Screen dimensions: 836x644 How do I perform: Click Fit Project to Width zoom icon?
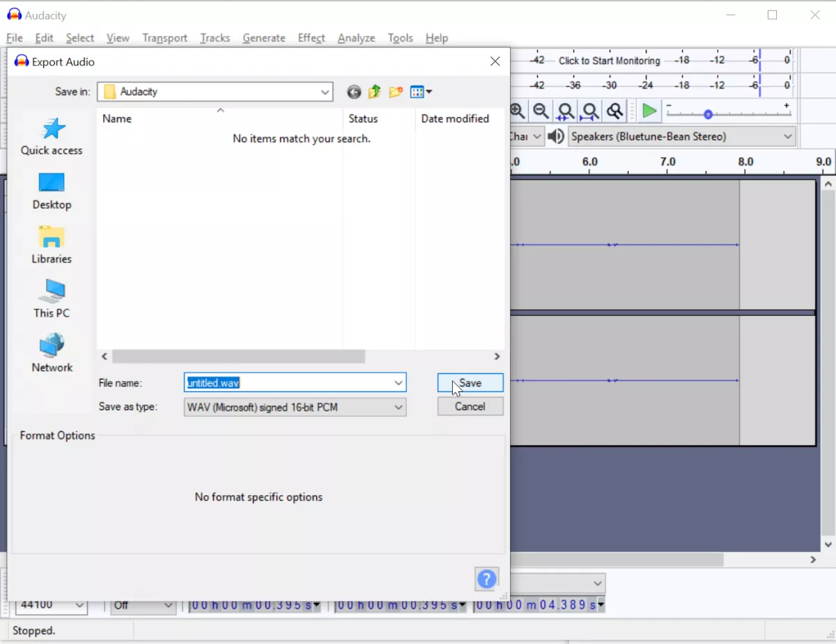(x=590, y=111)
